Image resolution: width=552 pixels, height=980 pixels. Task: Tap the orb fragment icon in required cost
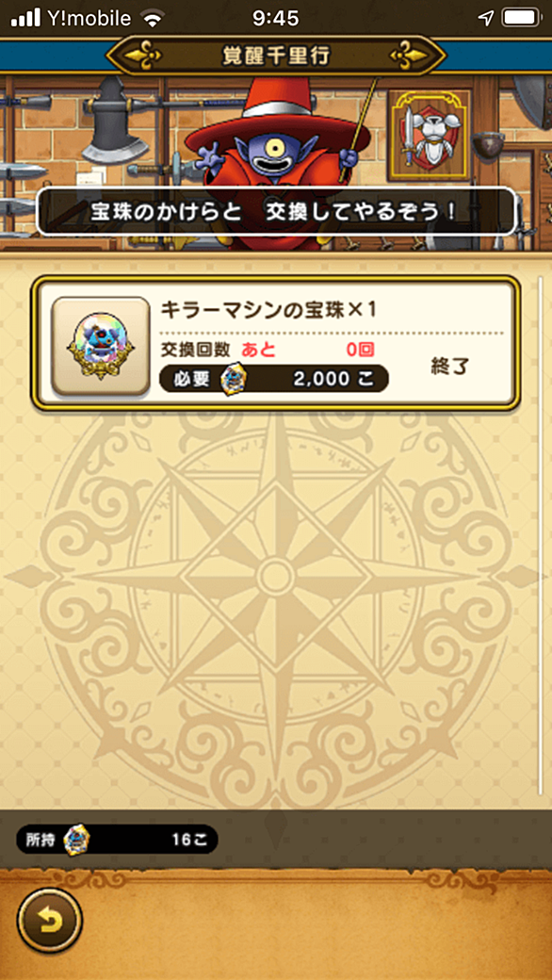235,379
